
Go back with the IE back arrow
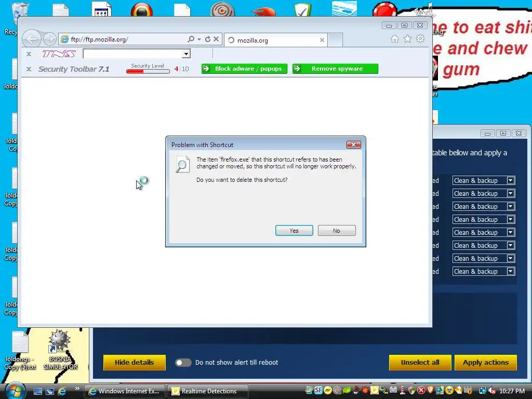coord(32,39)
